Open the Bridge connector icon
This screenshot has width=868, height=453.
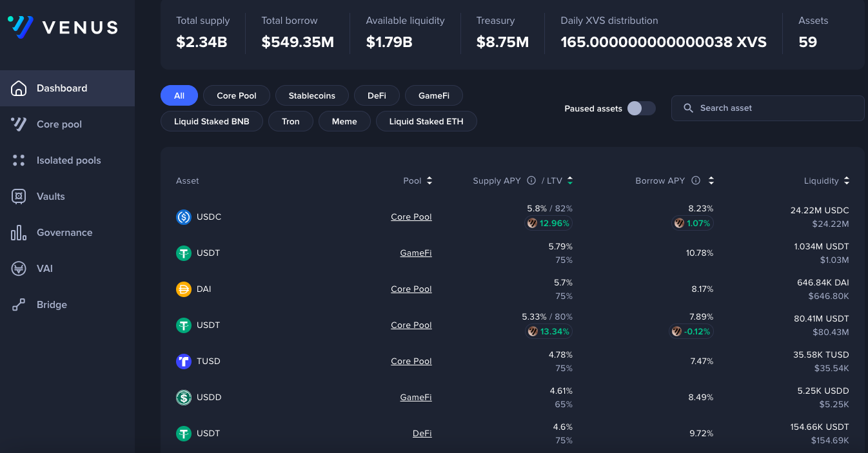click(19, 305)
